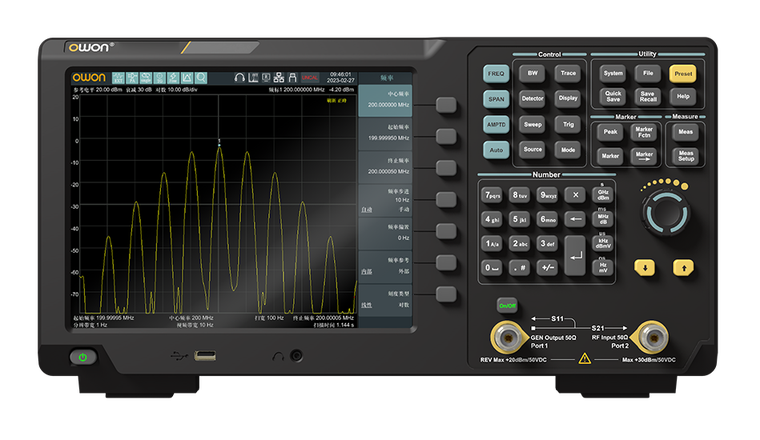Select the 频率偏置 0 Hz menu item
Image resolution: width=760 pixels, height=440 pixels.
pos(385,233)
